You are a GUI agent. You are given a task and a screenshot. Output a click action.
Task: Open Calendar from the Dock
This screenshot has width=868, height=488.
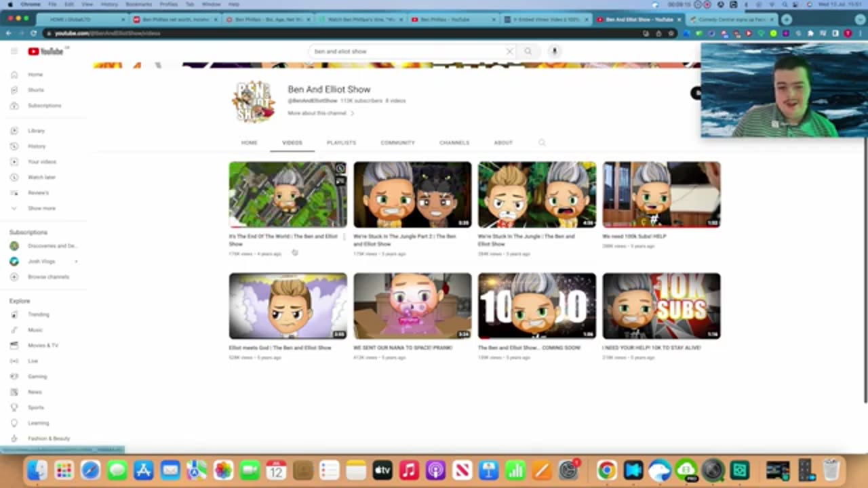(276, 470)
